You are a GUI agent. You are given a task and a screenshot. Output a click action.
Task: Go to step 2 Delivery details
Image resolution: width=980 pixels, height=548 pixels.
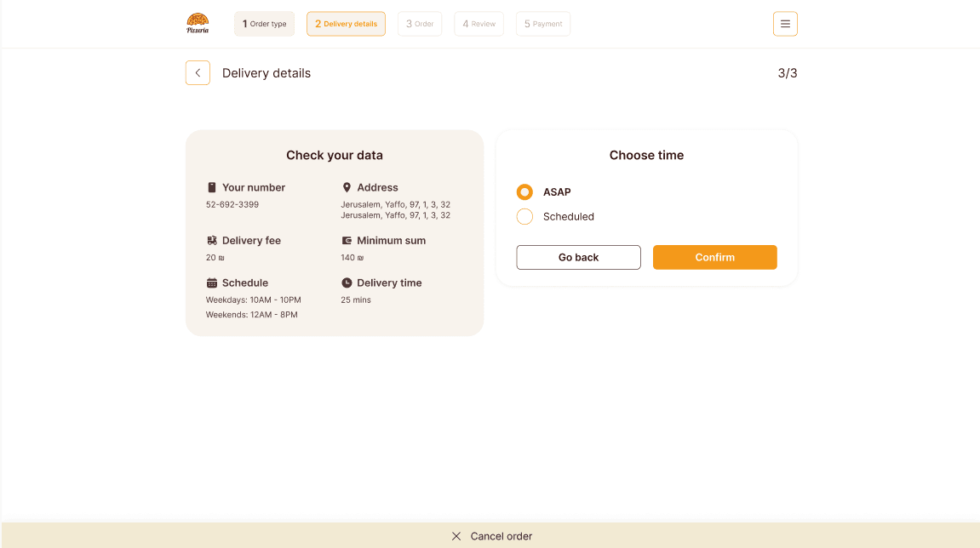click(346, 24)
